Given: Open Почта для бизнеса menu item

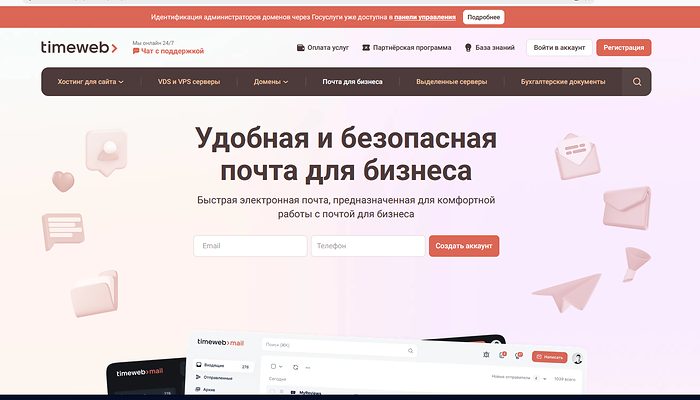Looking at the screenshot, I should tap(352, 82).
